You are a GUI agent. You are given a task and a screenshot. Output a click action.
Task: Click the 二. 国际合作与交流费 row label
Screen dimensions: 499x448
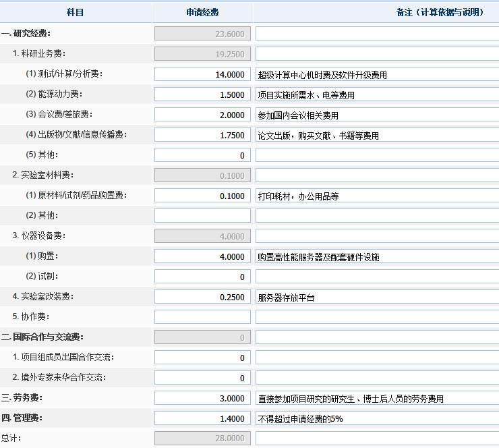42,337
